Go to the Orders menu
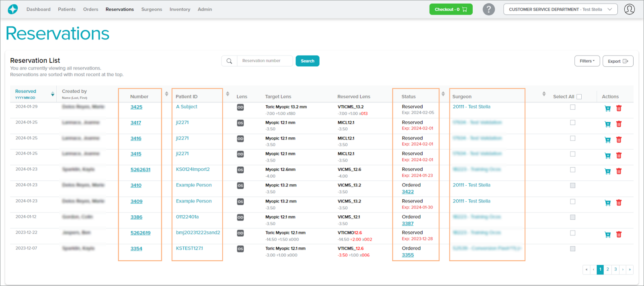The width and height of the screenshot is (644, 286). (90, 9)
